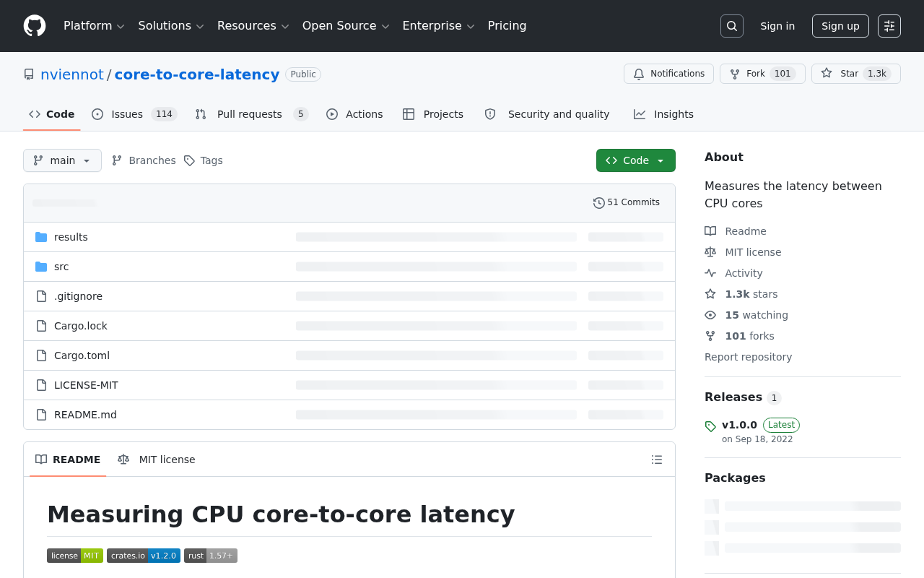Click the Cargo.toml file icon

click(x=41, y=355)
